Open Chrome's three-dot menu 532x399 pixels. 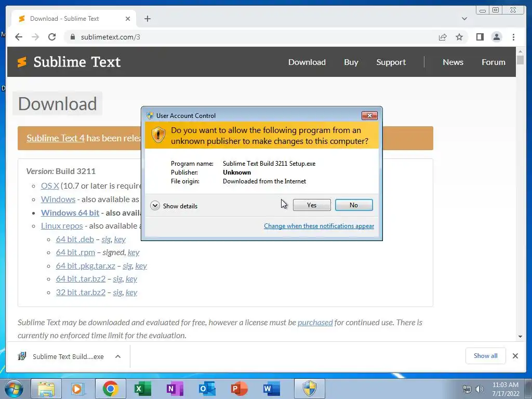pos(513,37)
